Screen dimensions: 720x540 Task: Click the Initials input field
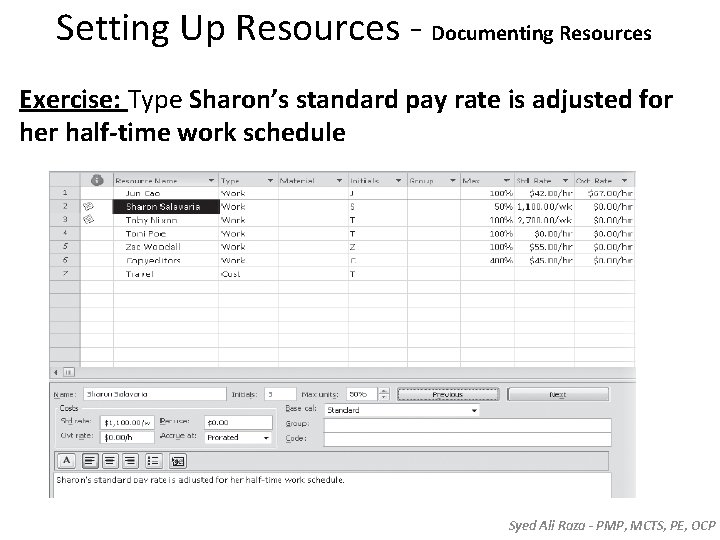(280, 394)
